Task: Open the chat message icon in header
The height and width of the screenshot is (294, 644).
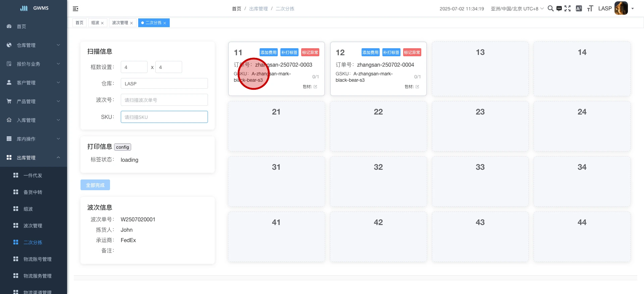Action: click(559, 9)
